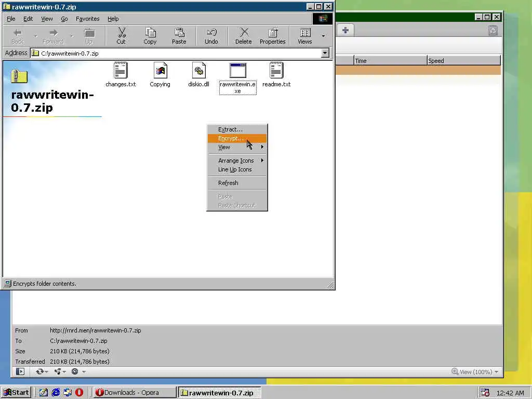Open the Edit menu

(x=28, y=19)
